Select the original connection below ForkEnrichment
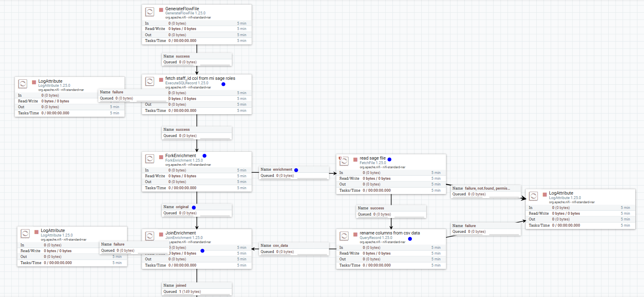 click(196, 210)
